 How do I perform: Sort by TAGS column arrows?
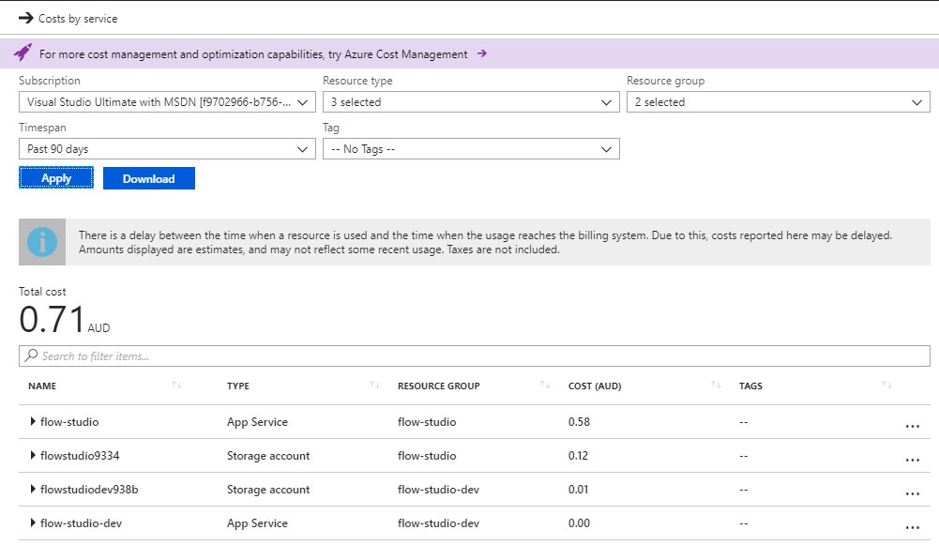(886, 385)
